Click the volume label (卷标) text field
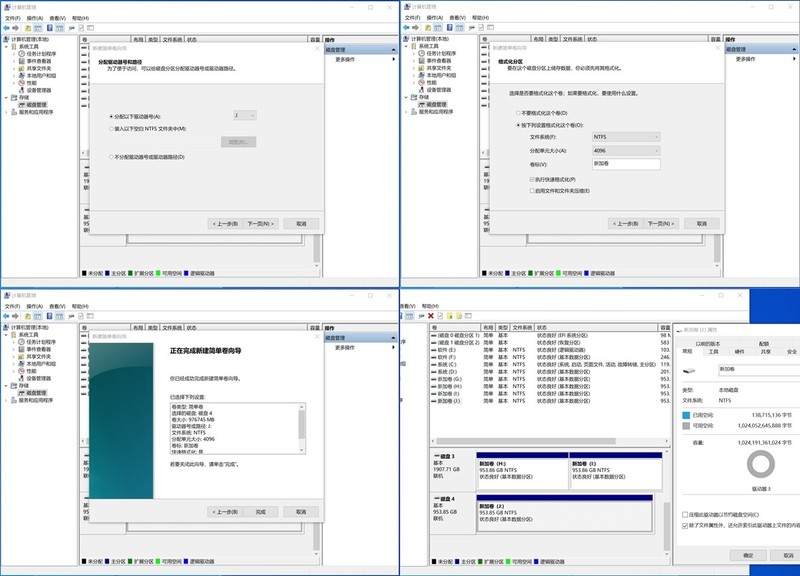The height and width of the screenshot is (576, 800). tap(626, 164)
